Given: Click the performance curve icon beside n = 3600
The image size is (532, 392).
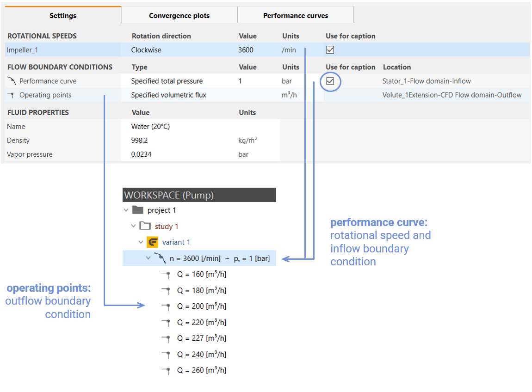Looking at the screenshot, I should (x=160, y=258).
